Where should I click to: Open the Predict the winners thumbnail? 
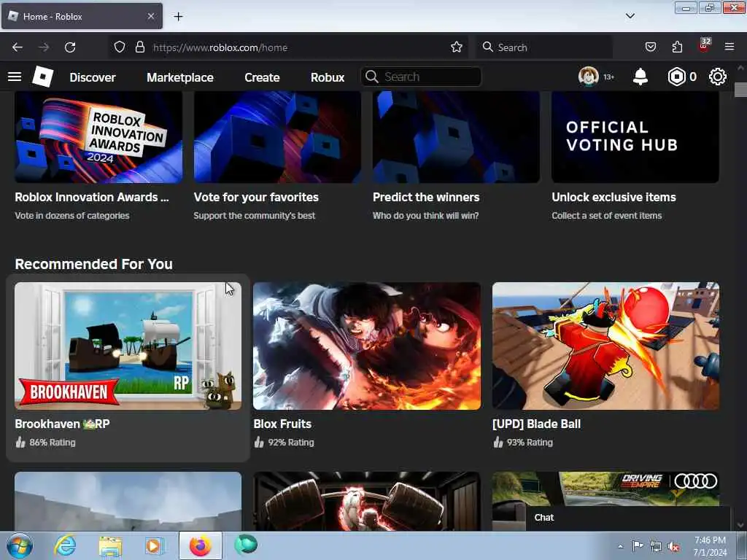[457, 136]
